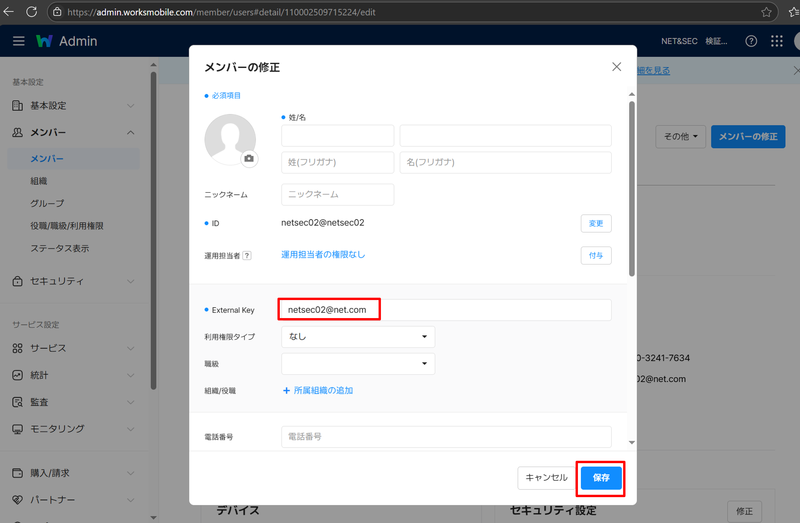Click the 運用担当者 help tooltip icon
The image size is (800, 523).
247,255
